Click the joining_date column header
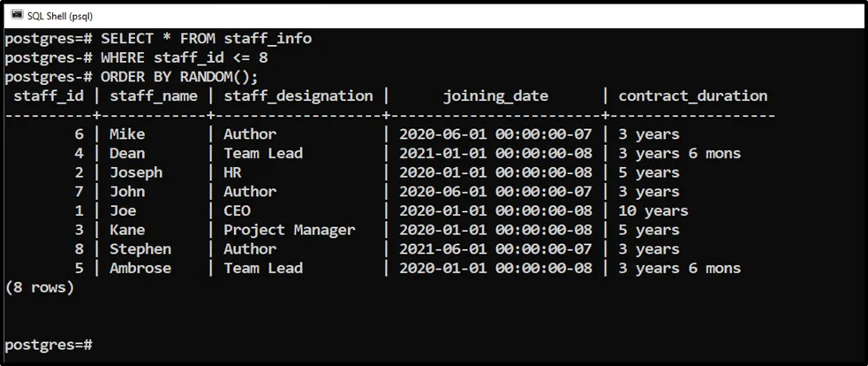This screenshot has width=868, height=366. click(495, 95)
